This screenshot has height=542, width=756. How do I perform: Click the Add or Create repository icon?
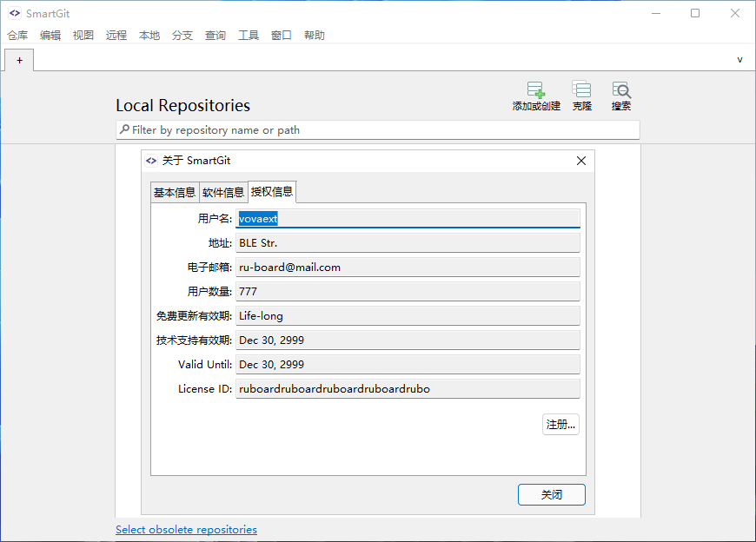click(536, 90)
